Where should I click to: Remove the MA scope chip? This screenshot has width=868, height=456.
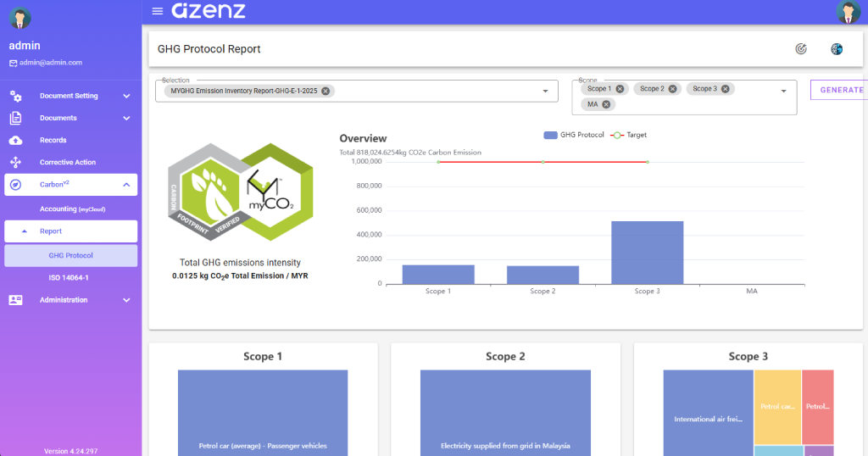tap(606, 104)
